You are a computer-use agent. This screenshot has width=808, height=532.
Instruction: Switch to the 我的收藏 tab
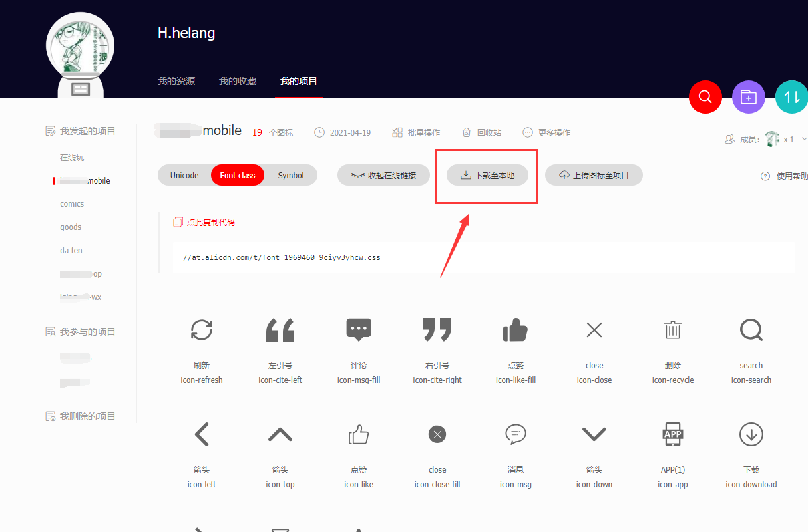(x=237, y=81)
